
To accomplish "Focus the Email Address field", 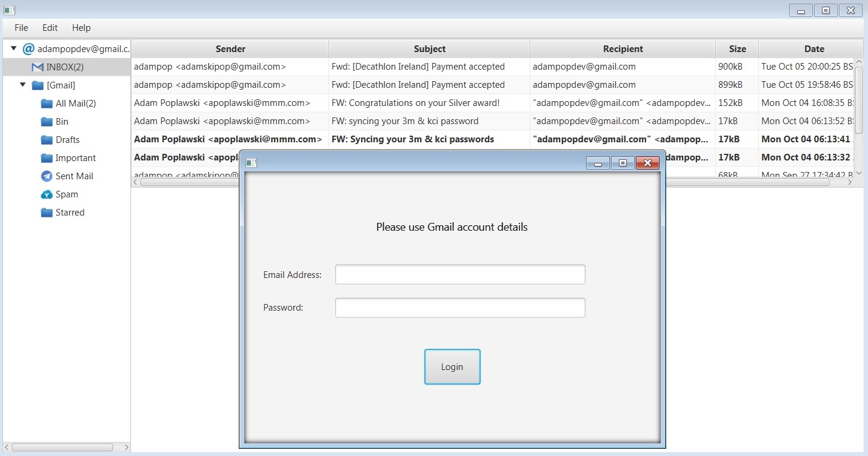I will 460,274.
